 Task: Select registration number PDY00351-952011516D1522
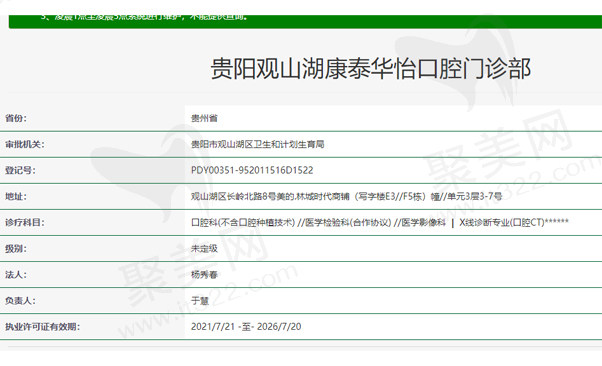tap(252, 170)
